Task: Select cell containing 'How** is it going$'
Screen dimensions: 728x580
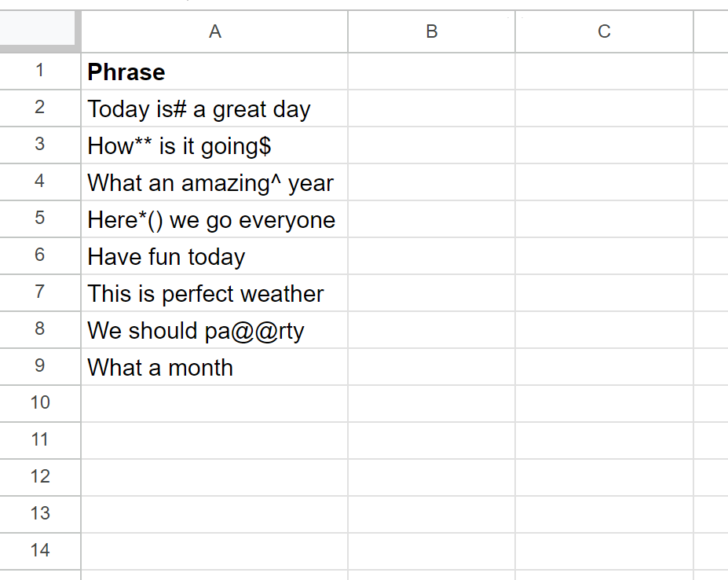Action: pos(214,145)
